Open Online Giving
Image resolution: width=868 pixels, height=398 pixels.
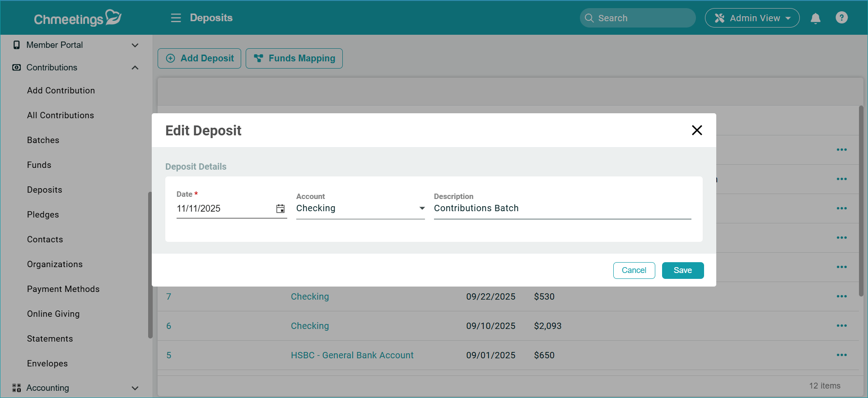[53, 314]
